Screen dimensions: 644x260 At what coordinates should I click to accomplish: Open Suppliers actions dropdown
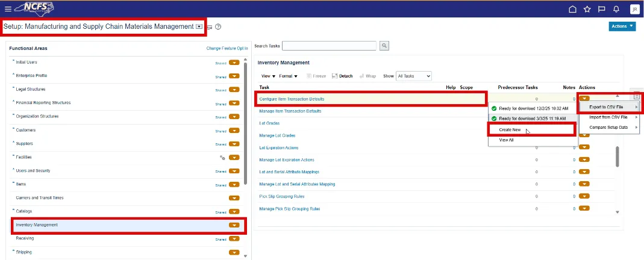point(234,144)
